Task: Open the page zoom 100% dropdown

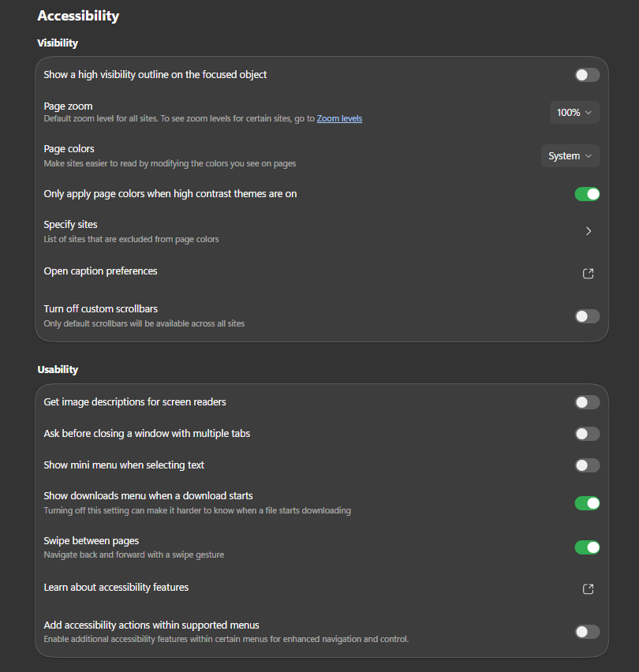Action: [x=574, y=113]
